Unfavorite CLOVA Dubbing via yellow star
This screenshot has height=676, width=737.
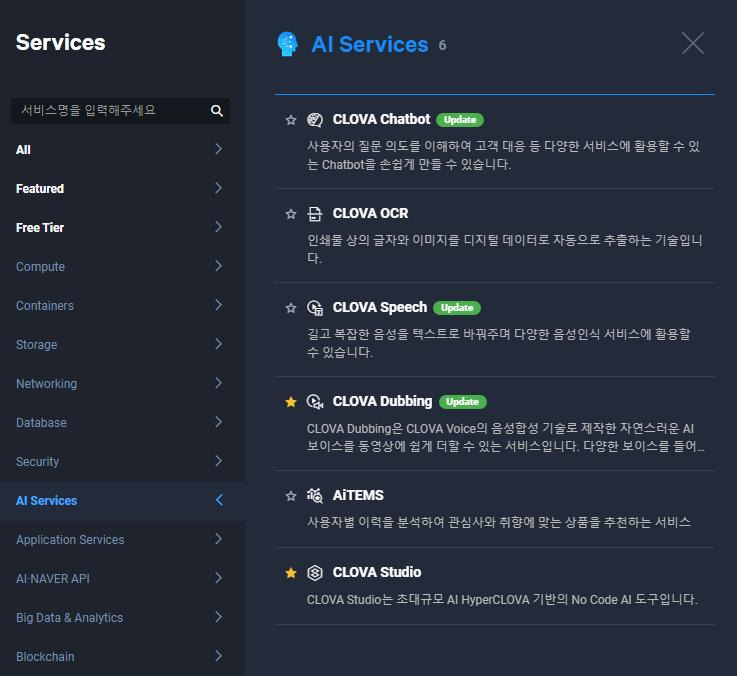click(291, 402)
